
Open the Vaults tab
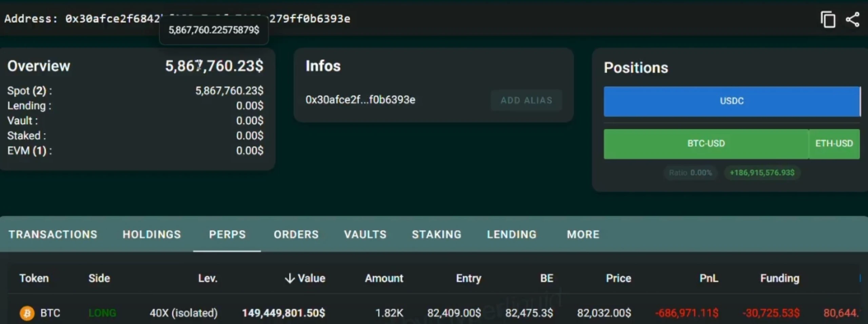pyautogui.click(x=365, y=234)
